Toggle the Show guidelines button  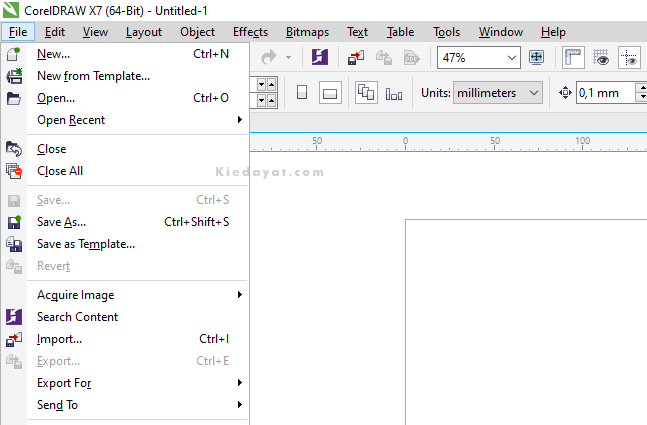pos(629,57)
